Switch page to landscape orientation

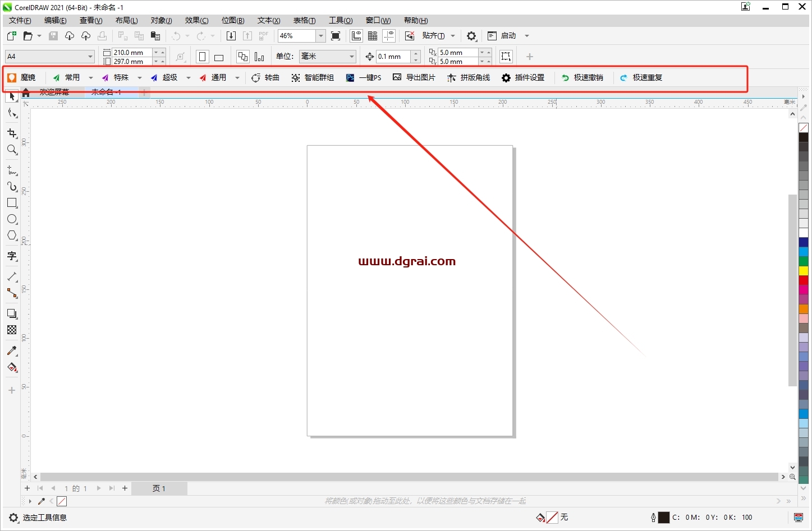219,57
